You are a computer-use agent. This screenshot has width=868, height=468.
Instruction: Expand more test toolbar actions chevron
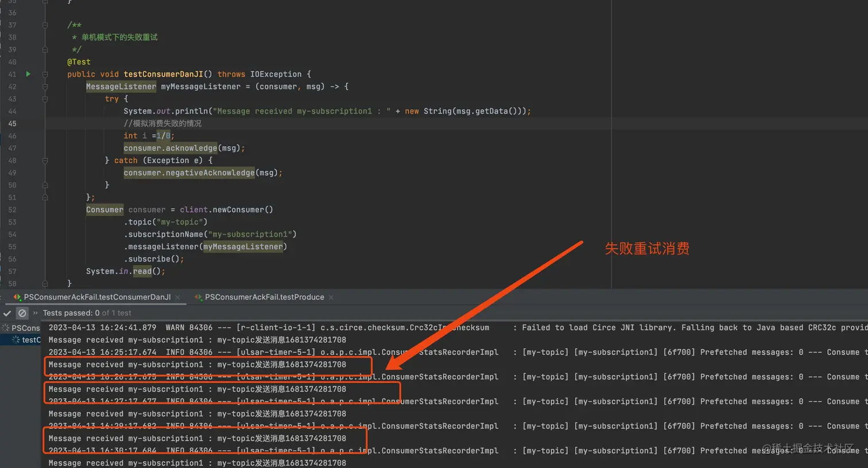click(36, 313)
